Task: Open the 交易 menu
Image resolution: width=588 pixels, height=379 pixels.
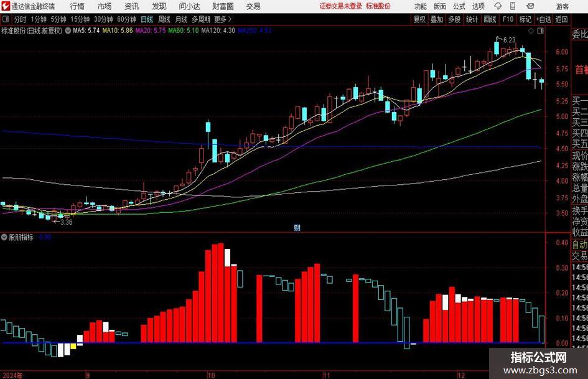Action: [253, 6]
